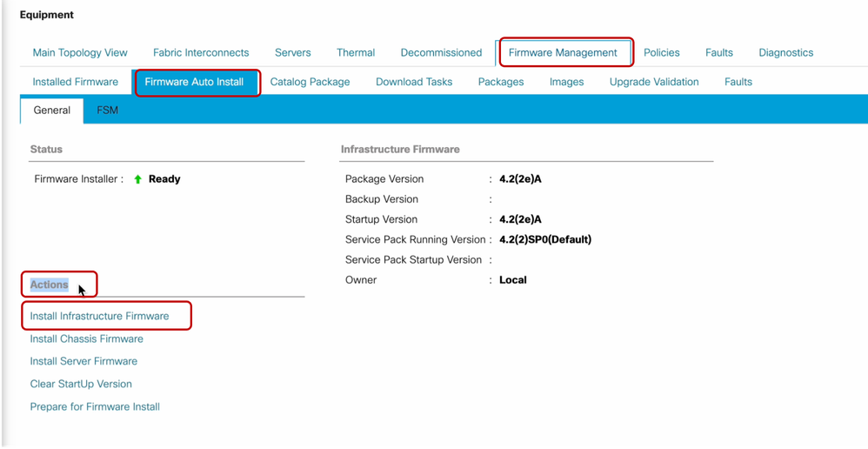This screenshot has width=868, height=449.
Task: Click the Ready installer status text
Action: point(164,179)
